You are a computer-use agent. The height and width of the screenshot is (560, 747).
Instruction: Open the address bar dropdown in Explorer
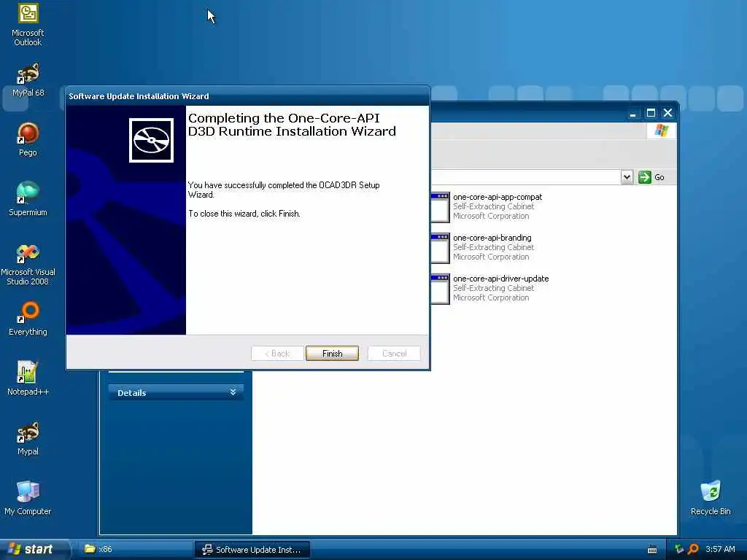[x=627, y=177]
